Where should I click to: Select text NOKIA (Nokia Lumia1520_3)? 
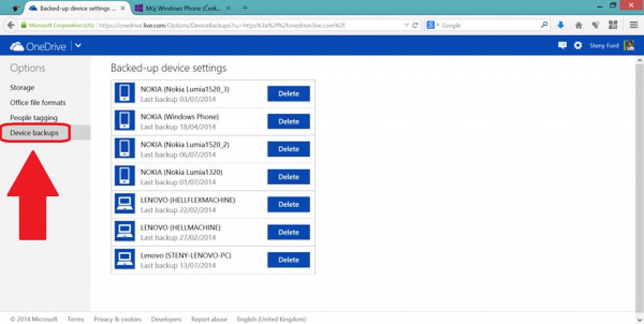coord(185,89)
